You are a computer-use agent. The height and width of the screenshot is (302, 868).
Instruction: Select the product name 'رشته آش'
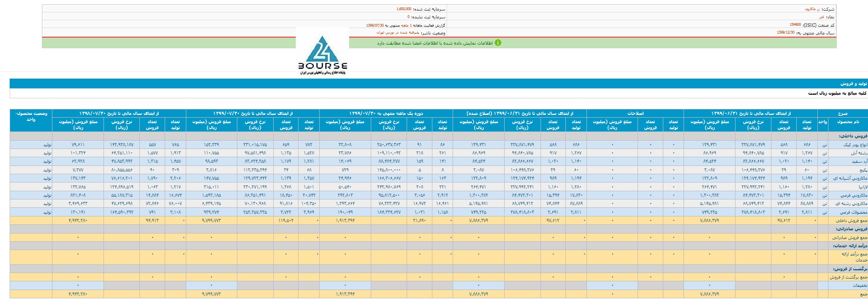(859, 153)
